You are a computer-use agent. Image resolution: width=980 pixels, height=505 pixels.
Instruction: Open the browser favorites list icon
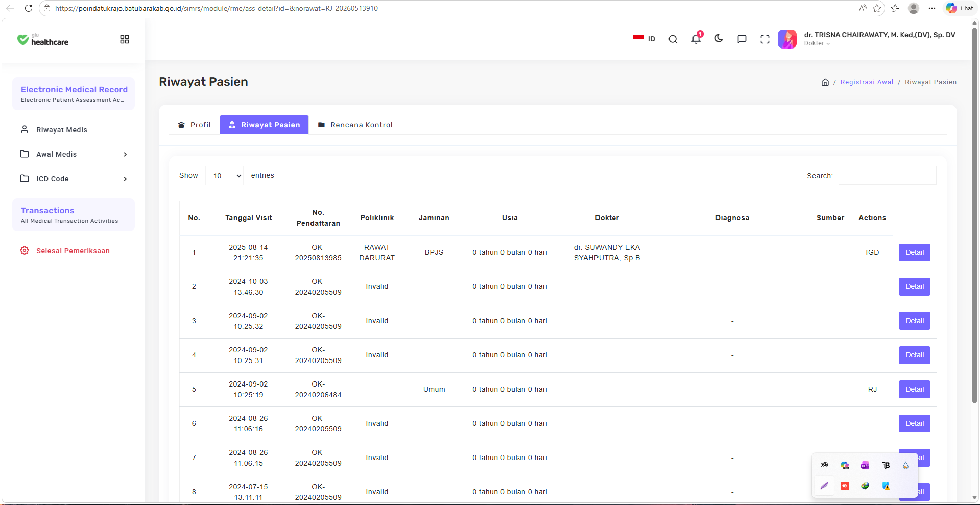coord(895,8)
